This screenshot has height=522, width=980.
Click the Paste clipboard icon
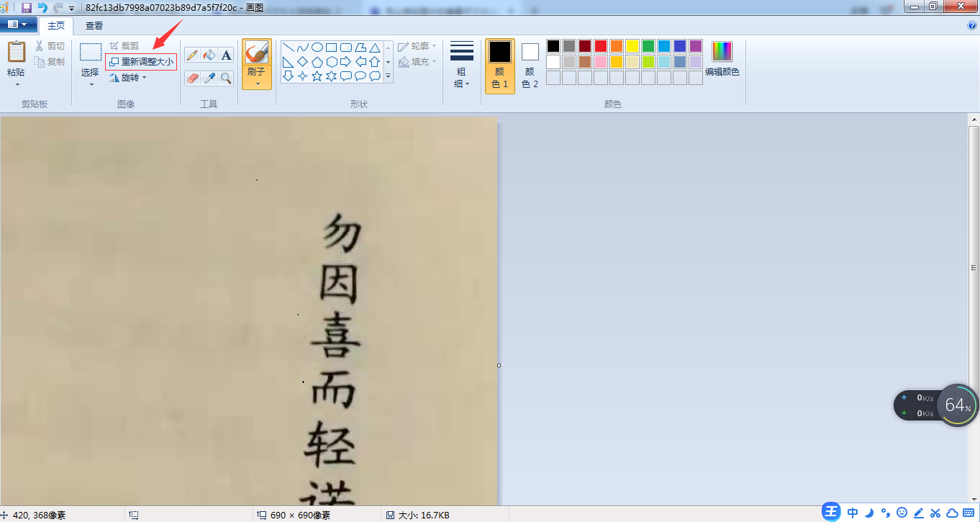coord(16,53)
